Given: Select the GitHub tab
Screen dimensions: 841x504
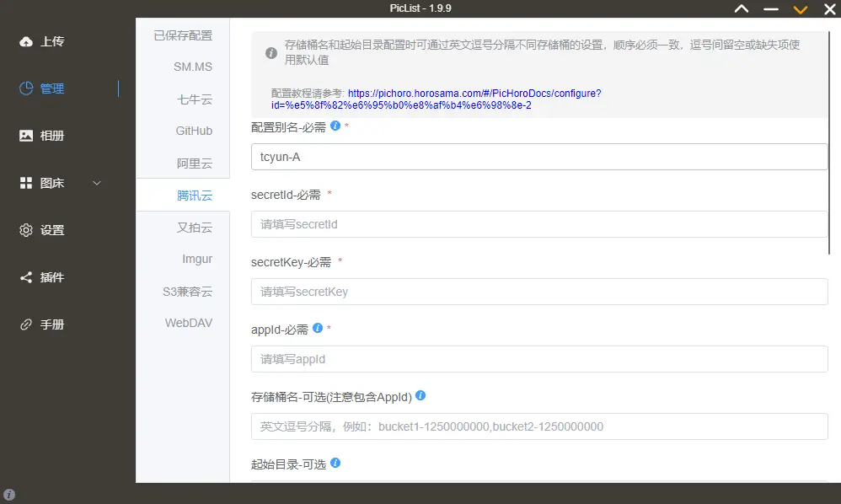Looking at the screenshot, I should coord(194,131).
